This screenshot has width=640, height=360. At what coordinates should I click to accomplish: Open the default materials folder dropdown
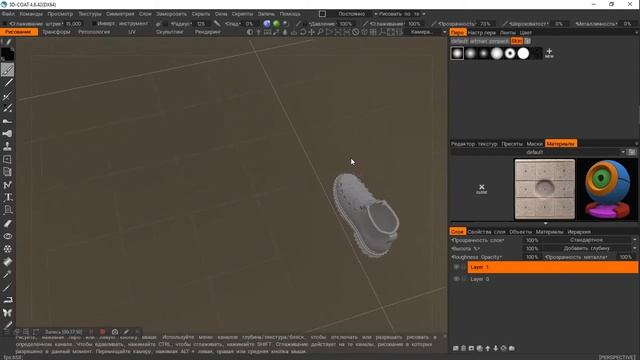pos(538,152)
